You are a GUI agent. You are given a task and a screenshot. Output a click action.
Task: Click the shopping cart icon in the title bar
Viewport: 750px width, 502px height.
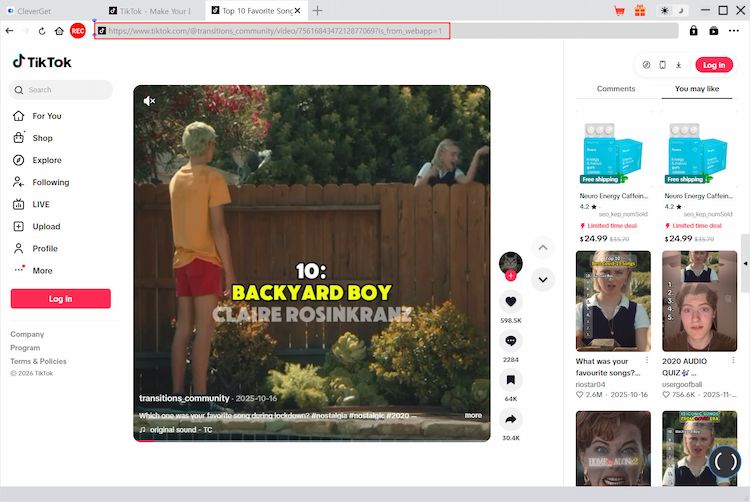[x=619, y=11]
